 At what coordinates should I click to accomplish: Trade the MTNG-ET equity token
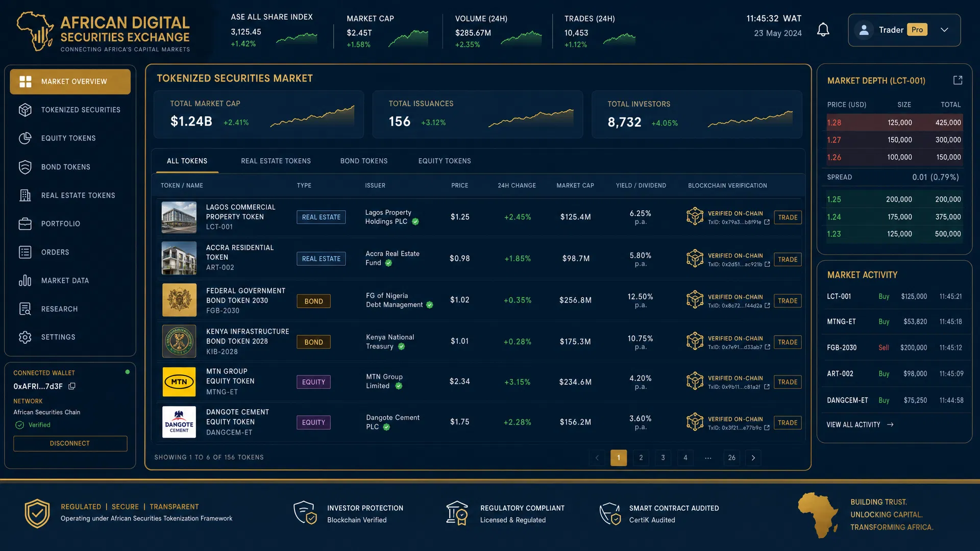tap(788, 382)
